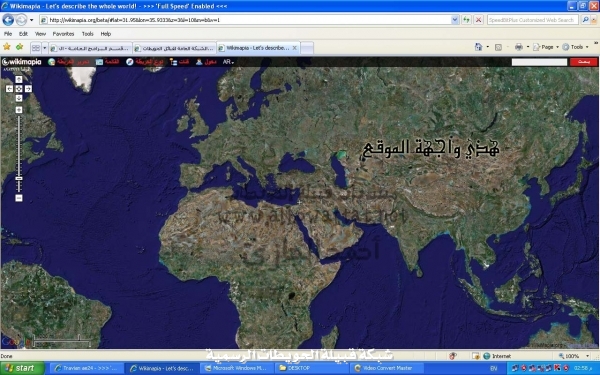Click the red Wikimapia search button

[x=583, y=62]
